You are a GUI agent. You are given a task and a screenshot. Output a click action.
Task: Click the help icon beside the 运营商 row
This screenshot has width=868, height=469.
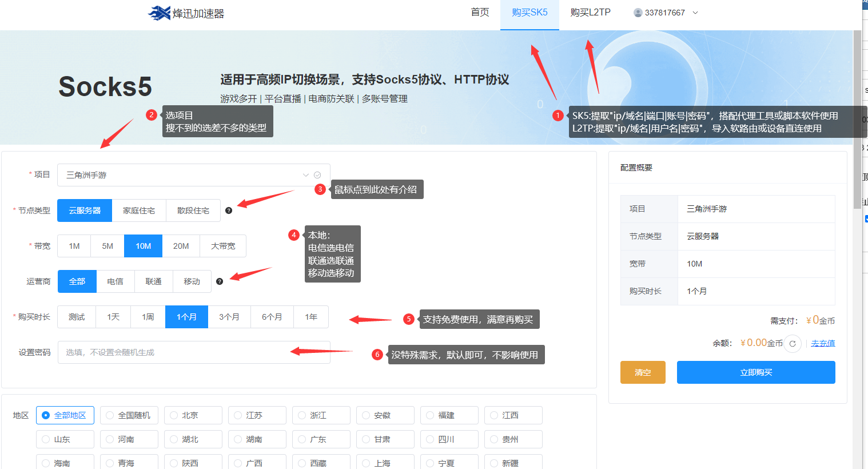click(x=220, y=281)
